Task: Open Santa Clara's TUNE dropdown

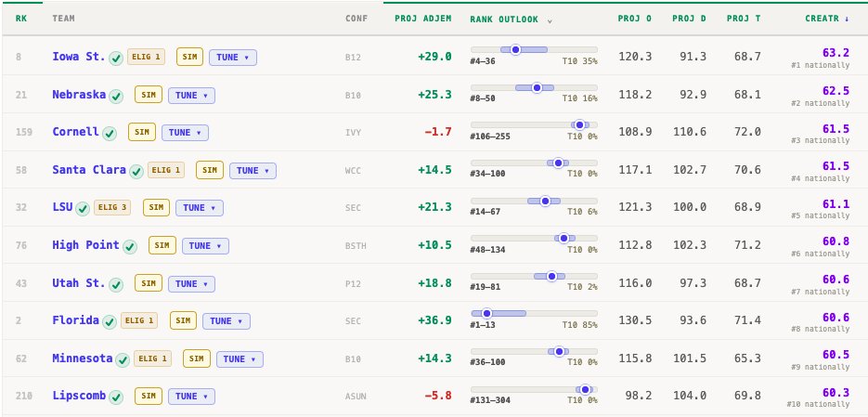Action: pos(253,171)
